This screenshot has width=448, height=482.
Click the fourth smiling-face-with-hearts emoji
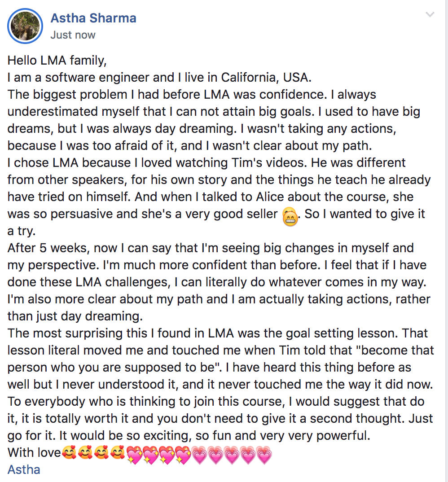pyautogui.click(x=117, y=453)
